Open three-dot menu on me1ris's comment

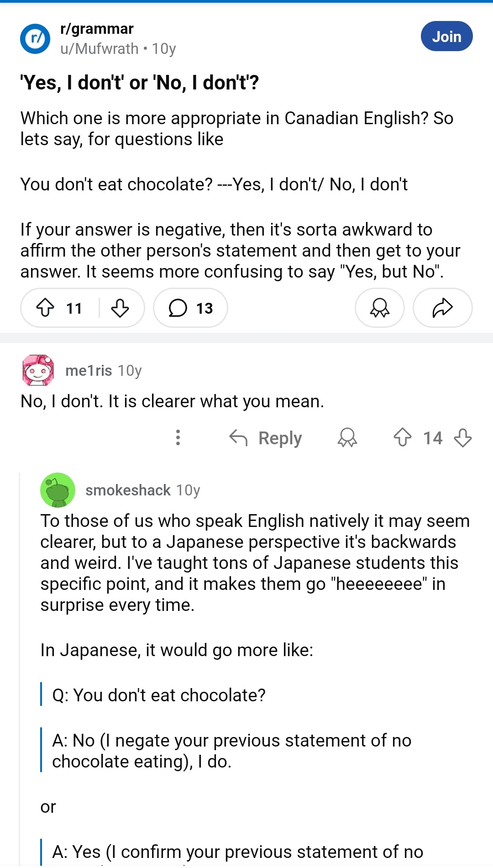pos(178,437)
